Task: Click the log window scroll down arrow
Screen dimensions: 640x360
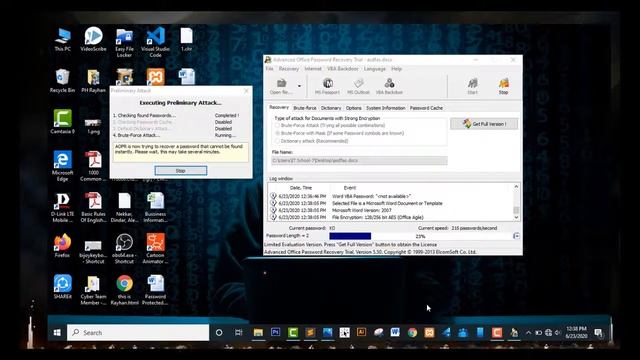Action: tap(516, 218)
